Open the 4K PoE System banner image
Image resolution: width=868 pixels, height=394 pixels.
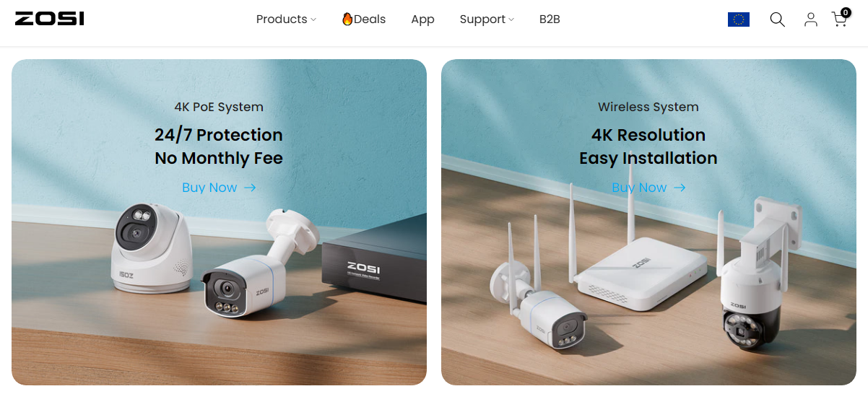(219, 222)
